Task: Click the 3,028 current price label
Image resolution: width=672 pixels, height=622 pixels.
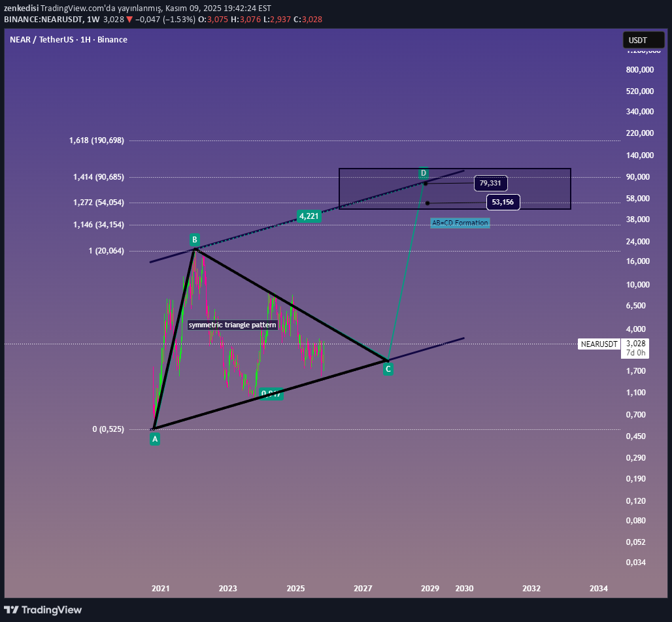Action: tap(635, 343)
